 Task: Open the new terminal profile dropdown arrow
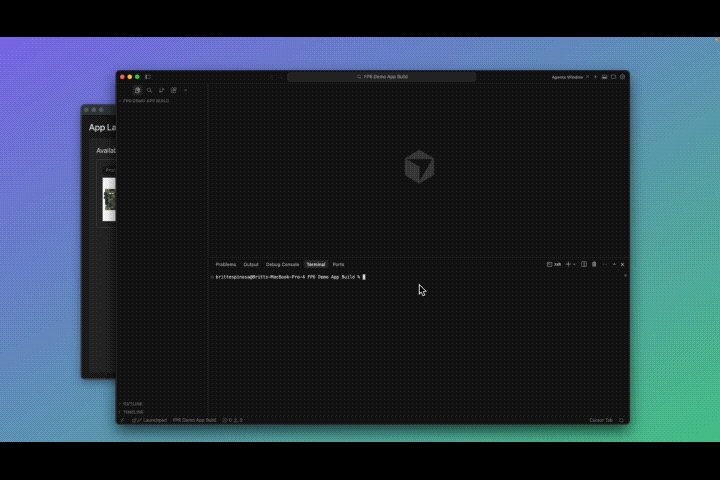click(574, 265)
